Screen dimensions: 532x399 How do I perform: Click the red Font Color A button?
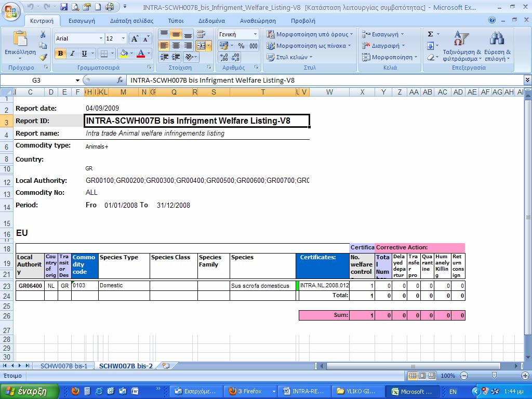(x=141, y=54)
